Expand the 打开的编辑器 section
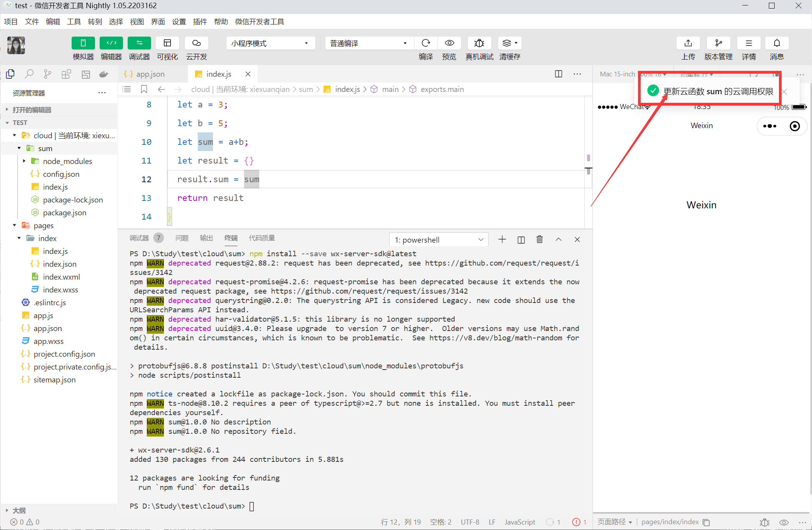 (59, 110)
